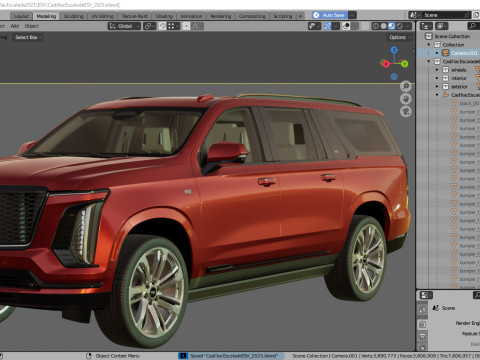The height and width of the screenshot is (360, 480).
Task: Open the viewport Options dropdown
Action: (x=399, y=37)
